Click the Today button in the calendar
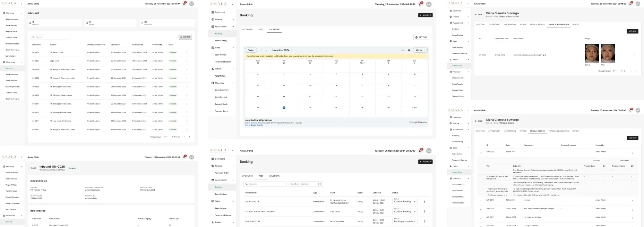The width and height of the screenshot is (644, 227). [x=251, y=50]
